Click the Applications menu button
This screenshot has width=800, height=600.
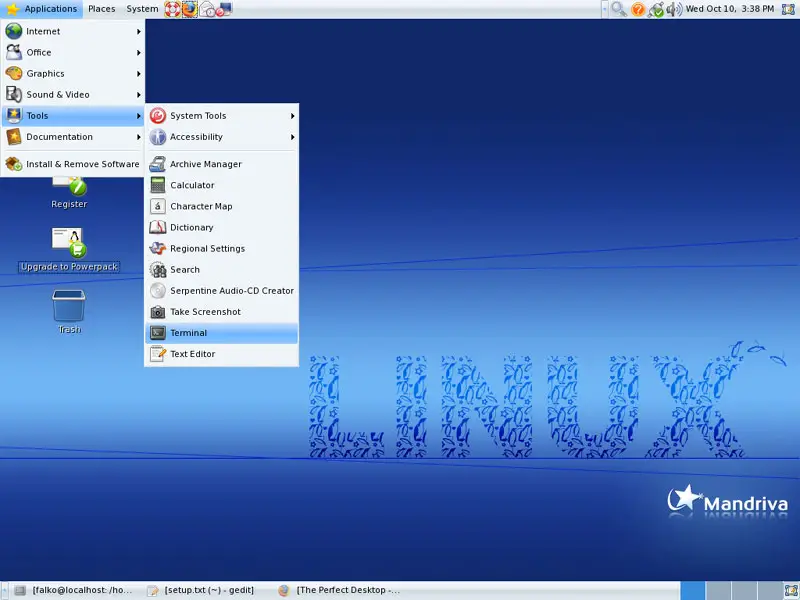(x=41, y=9)
